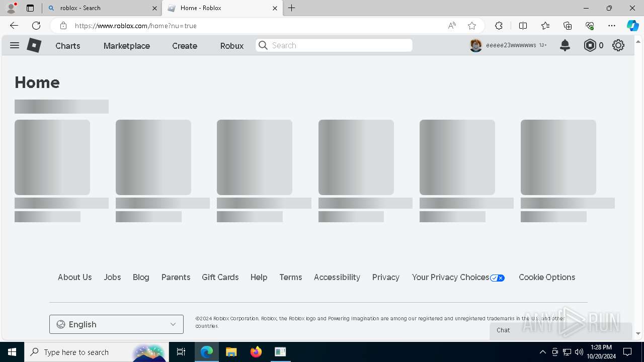Screen dimensions: 644x362
Task: Expand the English language dropdown
Action: pyautogui.click(x=116, y=324)
